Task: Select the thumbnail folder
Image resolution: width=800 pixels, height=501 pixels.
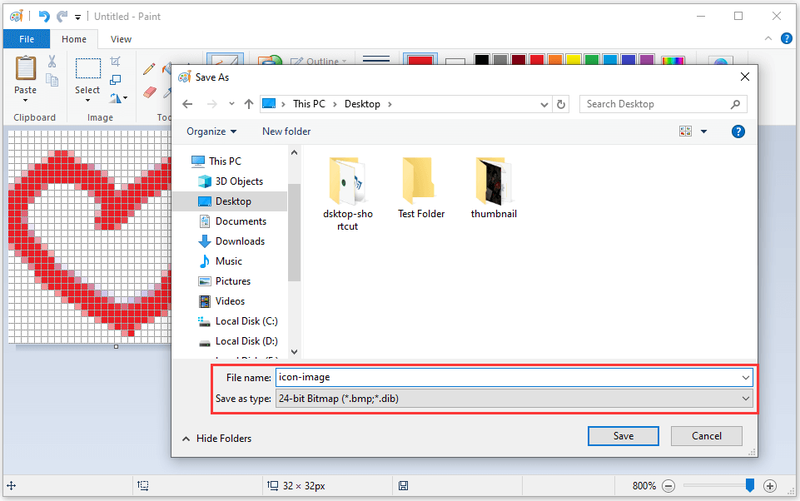Action: pyautogui.click(x=493, y=188)
